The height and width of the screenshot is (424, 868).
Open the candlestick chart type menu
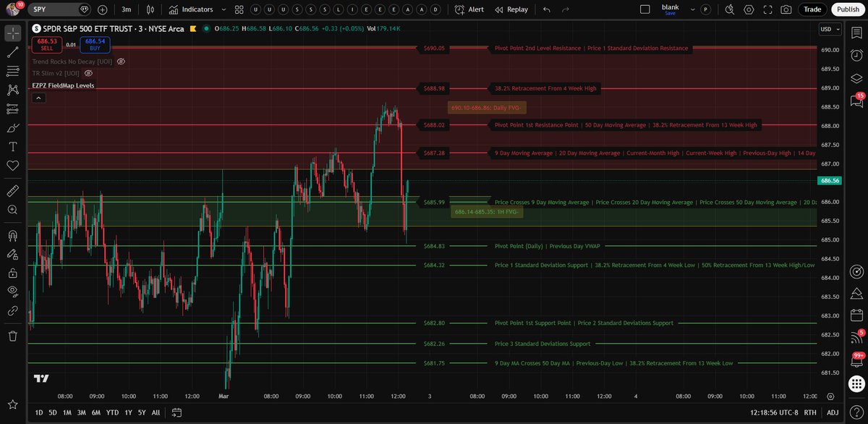(150, 9)
